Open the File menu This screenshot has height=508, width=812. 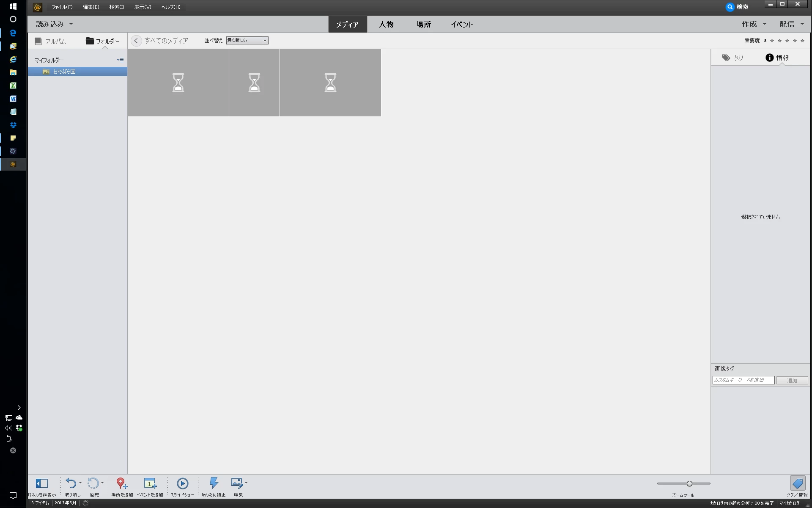(62, 7)
